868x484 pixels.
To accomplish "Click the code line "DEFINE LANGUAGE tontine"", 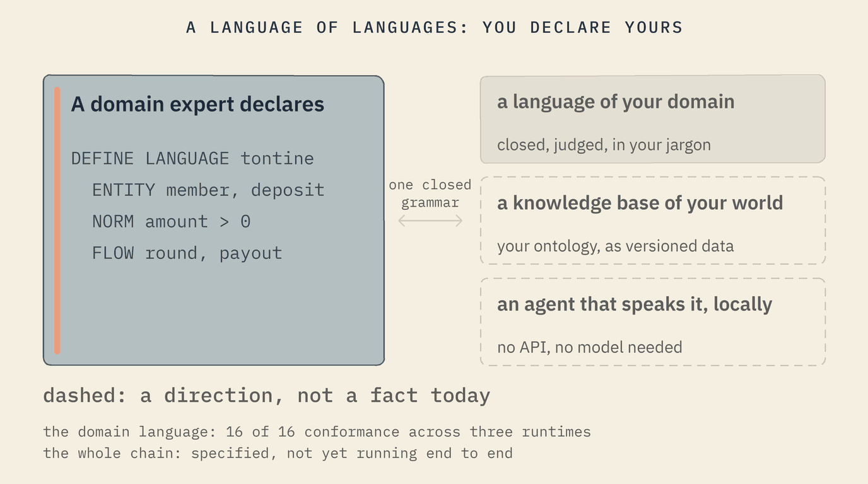I will click(x=192, y=158).
